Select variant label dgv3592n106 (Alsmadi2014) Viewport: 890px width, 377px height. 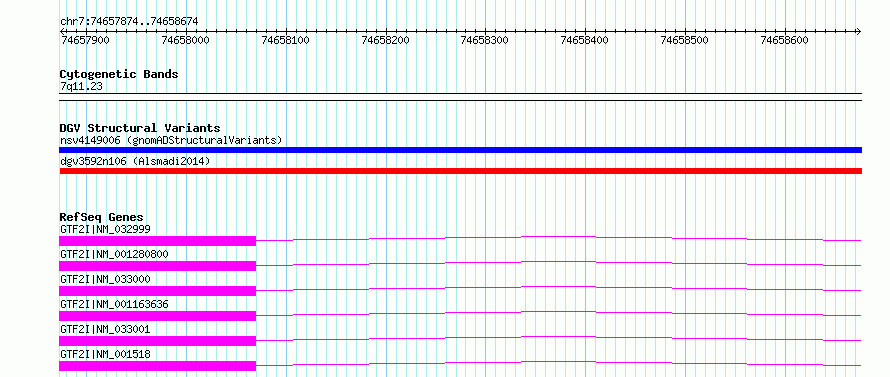point(135,162)
